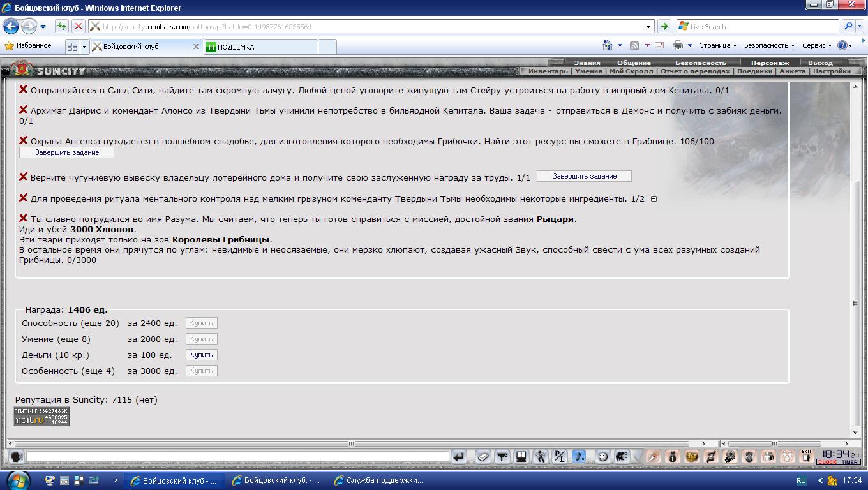This screenshot has width=868, height=490.
Task: Click the group of people icon
Action: (788, 456)
